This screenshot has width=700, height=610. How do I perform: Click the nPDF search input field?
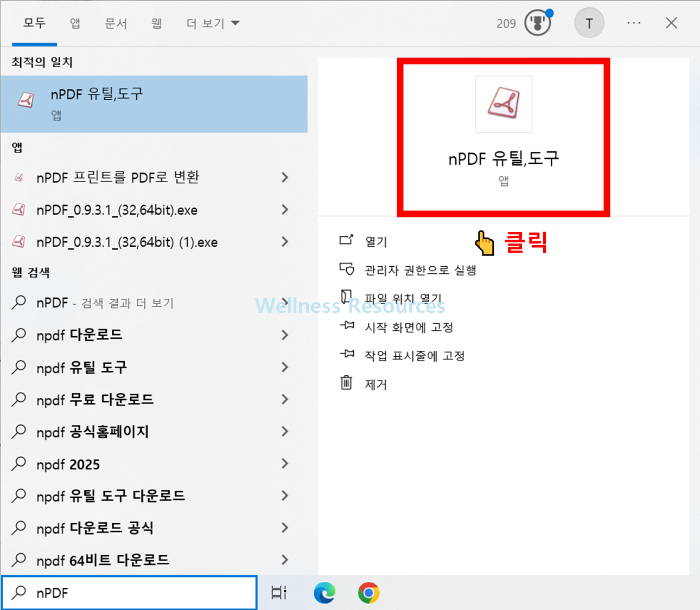(129, 593)
